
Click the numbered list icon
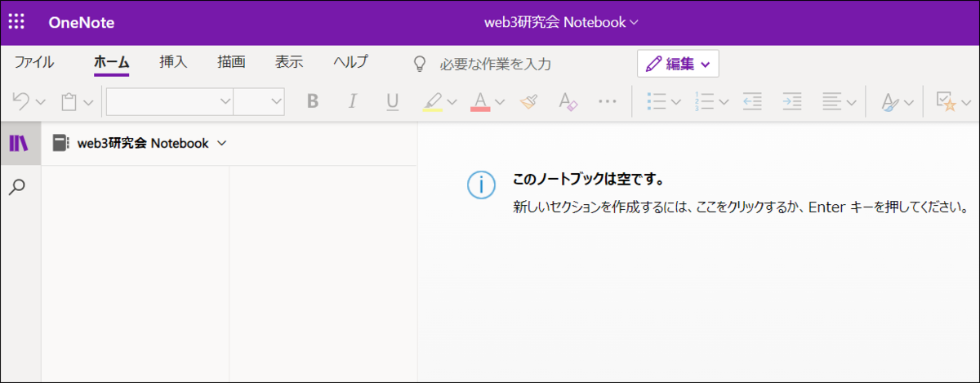[x=705, y=101]
